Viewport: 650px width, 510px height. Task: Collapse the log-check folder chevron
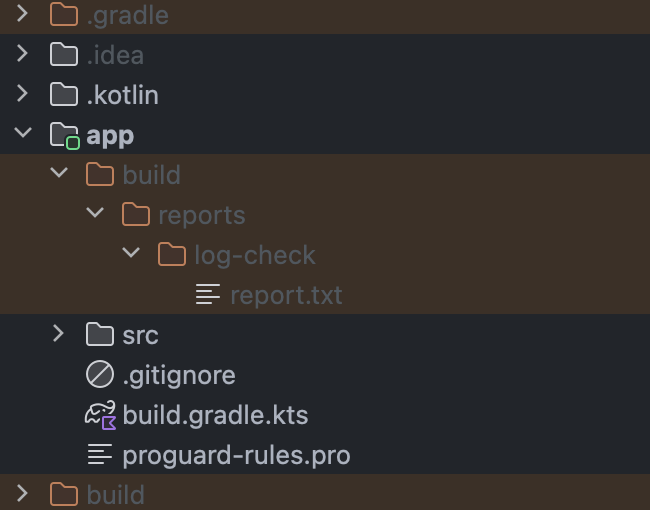point(131,253)
